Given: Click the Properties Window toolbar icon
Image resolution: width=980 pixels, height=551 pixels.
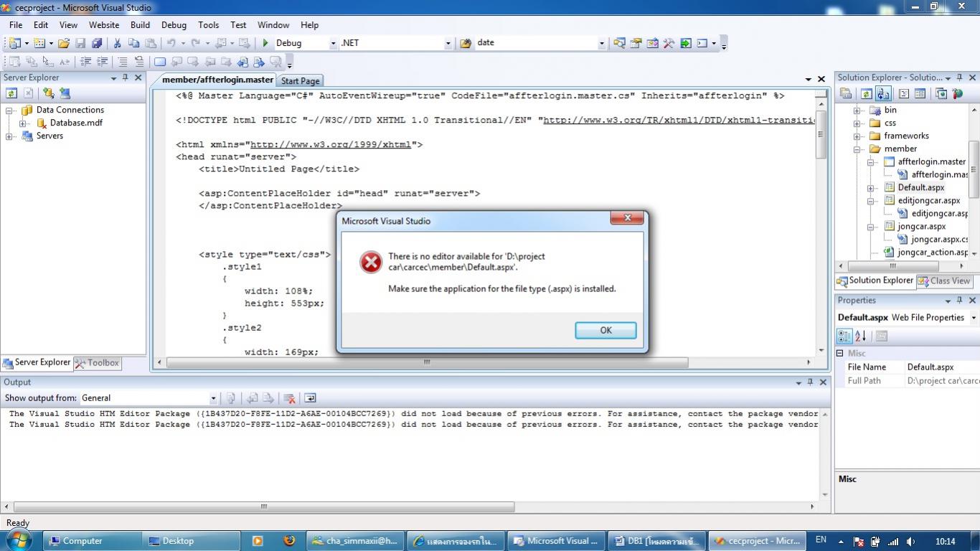Looking at the screenshot, I should click(x=636, y=43).
